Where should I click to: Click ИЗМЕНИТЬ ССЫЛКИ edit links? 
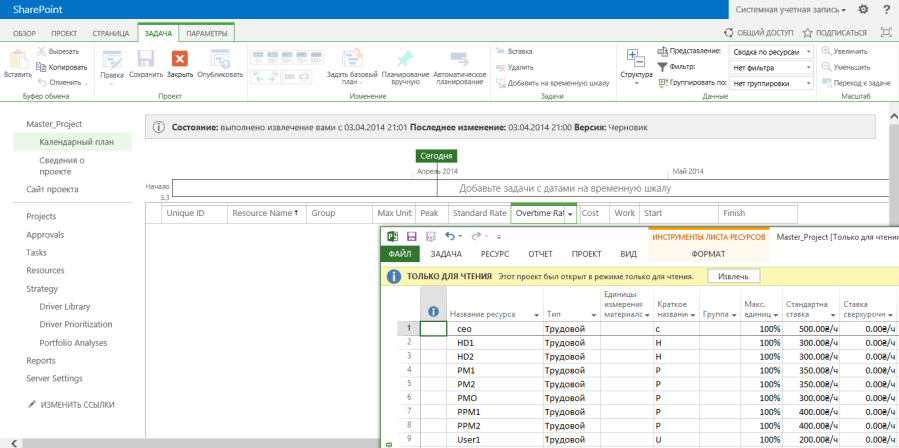[71, 404]
